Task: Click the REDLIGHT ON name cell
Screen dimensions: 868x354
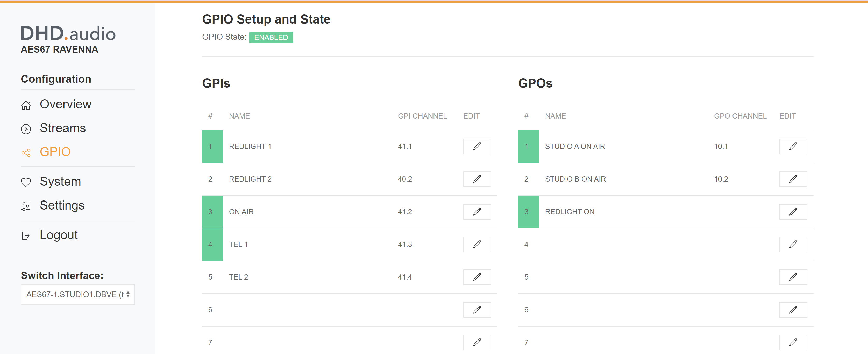Action: (x=570, y=212)
